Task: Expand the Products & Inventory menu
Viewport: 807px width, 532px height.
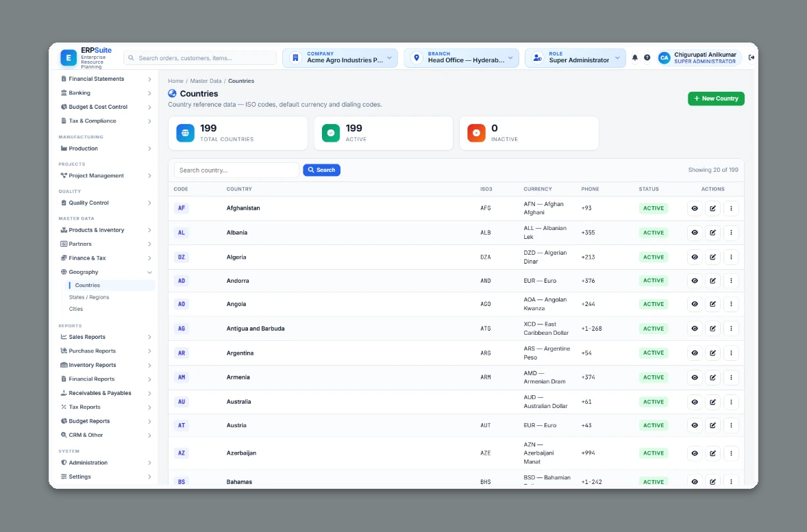Action: coord(107,230)
